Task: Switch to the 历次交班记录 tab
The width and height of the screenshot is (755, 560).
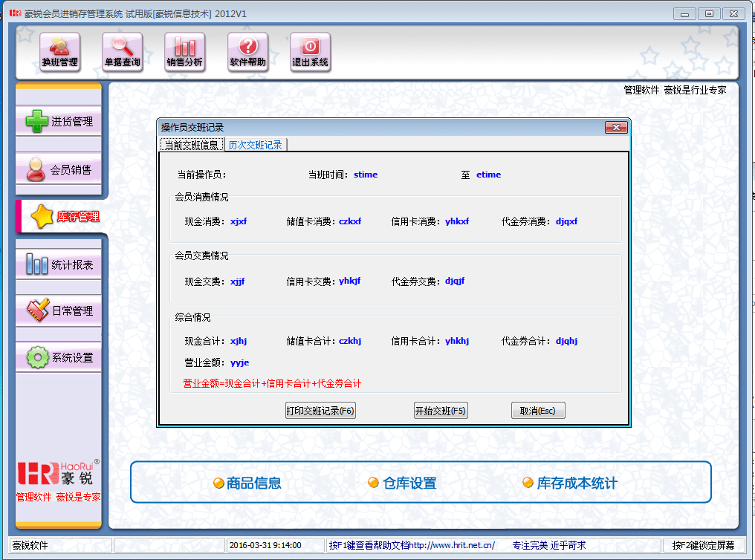Action: pos(255,145)
